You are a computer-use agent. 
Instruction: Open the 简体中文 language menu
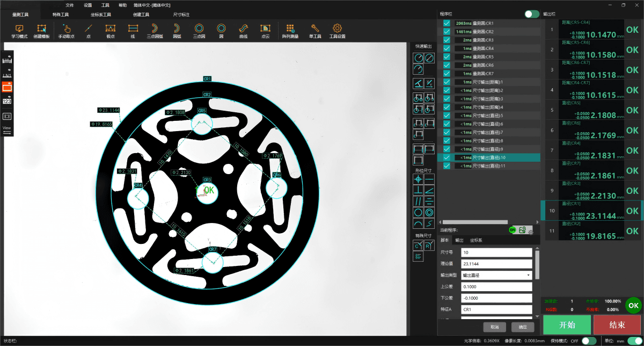[x=153, y=5]
